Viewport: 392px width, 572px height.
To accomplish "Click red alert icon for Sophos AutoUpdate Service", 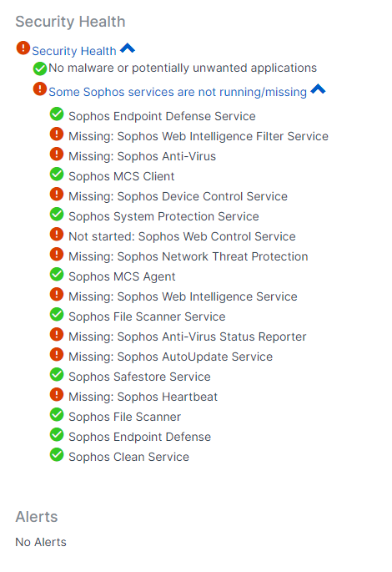I will (x=57, y=354).
